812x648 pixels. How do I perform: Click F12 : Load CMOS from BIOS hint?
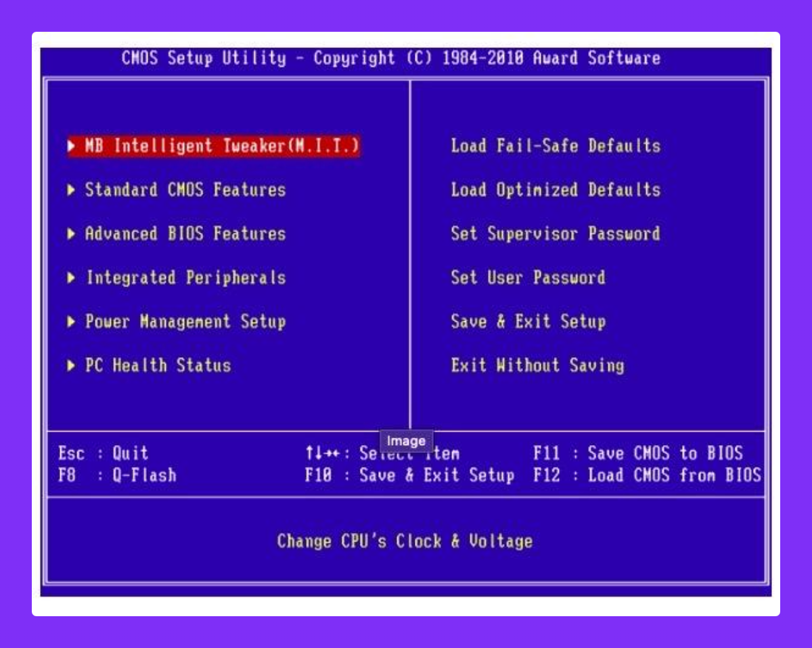tap(647, 475)
